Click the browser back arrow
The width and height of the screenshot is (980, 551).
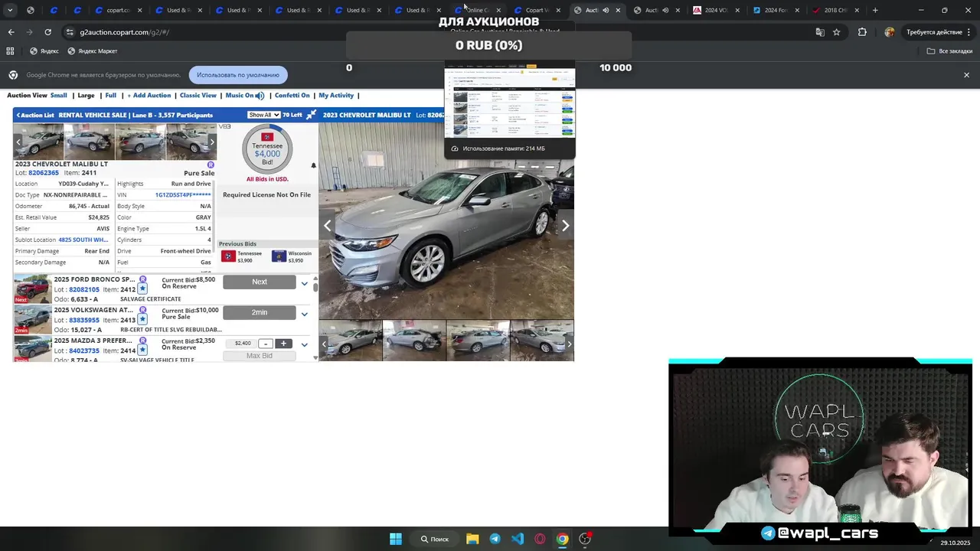[11, 32]
